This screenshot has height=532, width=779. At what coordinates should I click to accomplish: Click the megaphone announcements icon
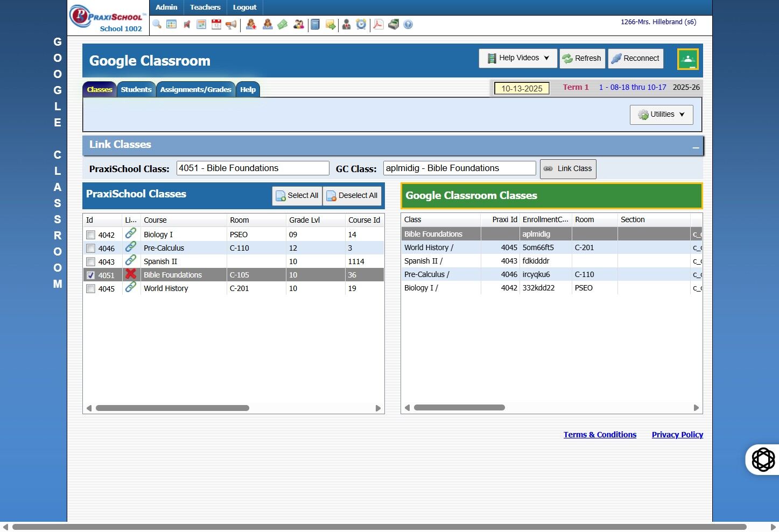(x=231, y=24)
